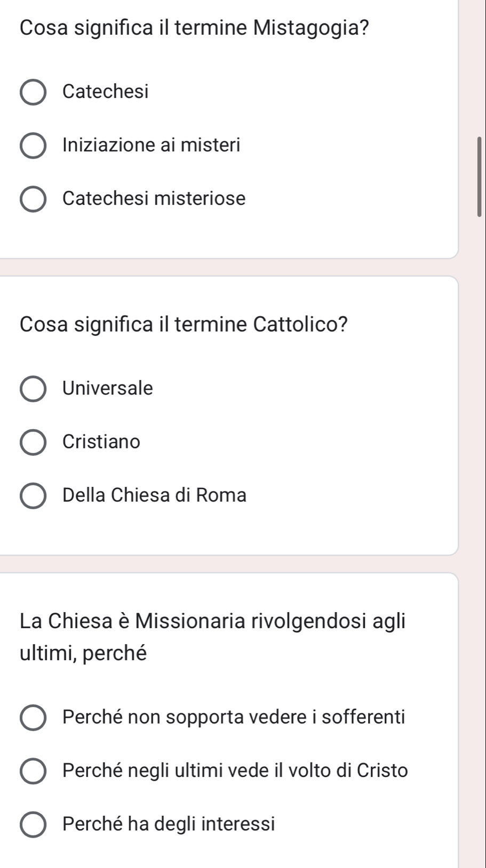Pick the 'Catechesi misteriose' radio circle
The width and height of the screenshot is (486, 868).
point(33,199)
